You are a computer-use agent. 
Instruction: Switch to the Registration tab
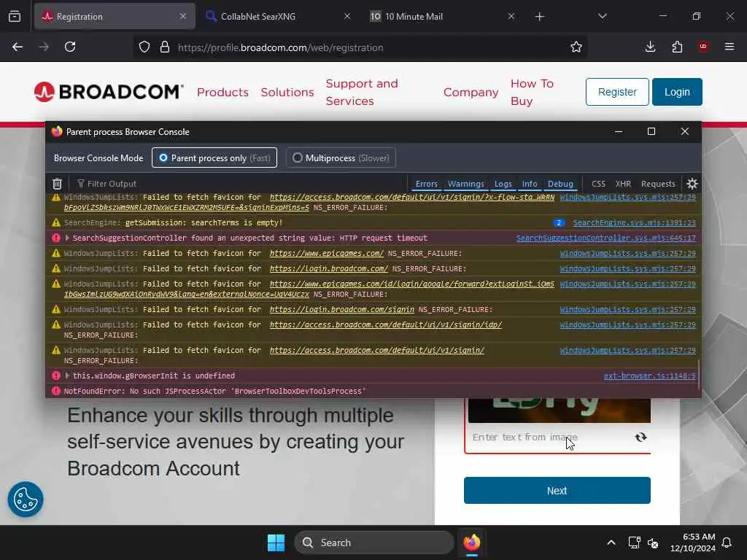point(115,16)
